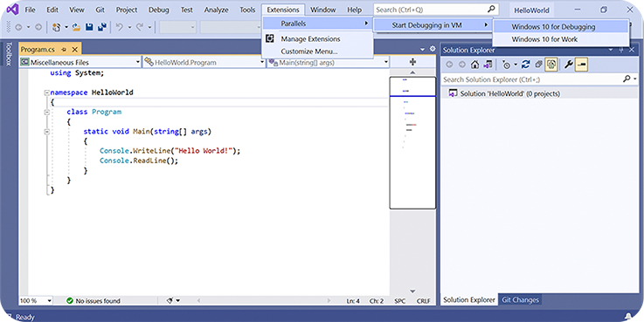Click Properties wrench icon in Solution Explorer
644x322 pixels.
pos(569,65)
